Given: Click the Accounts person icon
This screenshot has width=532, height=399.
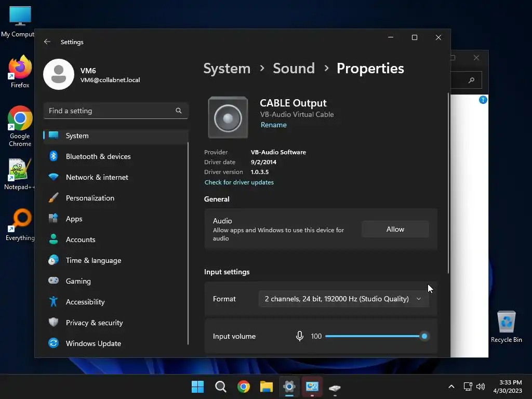Looking at the screenshot, I should [x=54, y=239].
